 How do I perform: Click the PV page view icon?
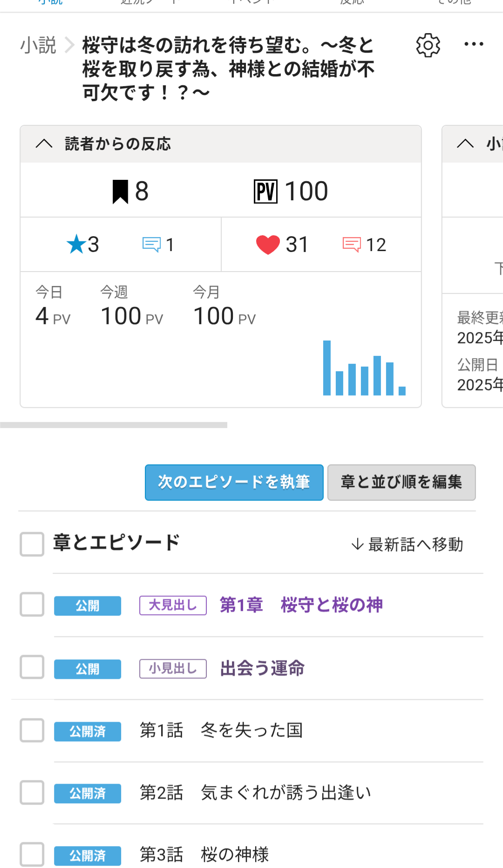tap(265, 191)
